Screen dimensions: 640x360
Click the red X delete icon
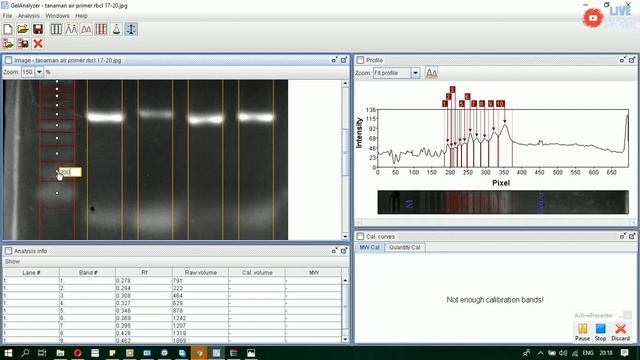pos(38,43)
